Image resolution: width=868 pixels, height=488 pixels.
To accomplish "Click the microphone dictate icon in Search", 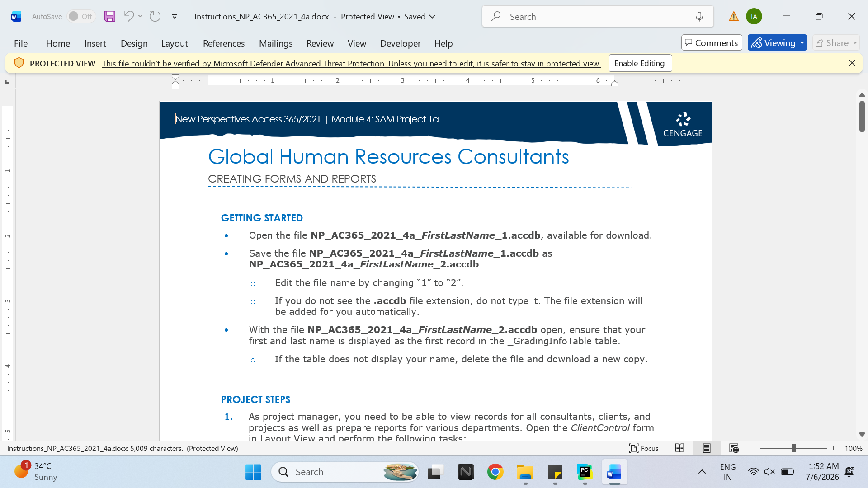I will point(699,17).
